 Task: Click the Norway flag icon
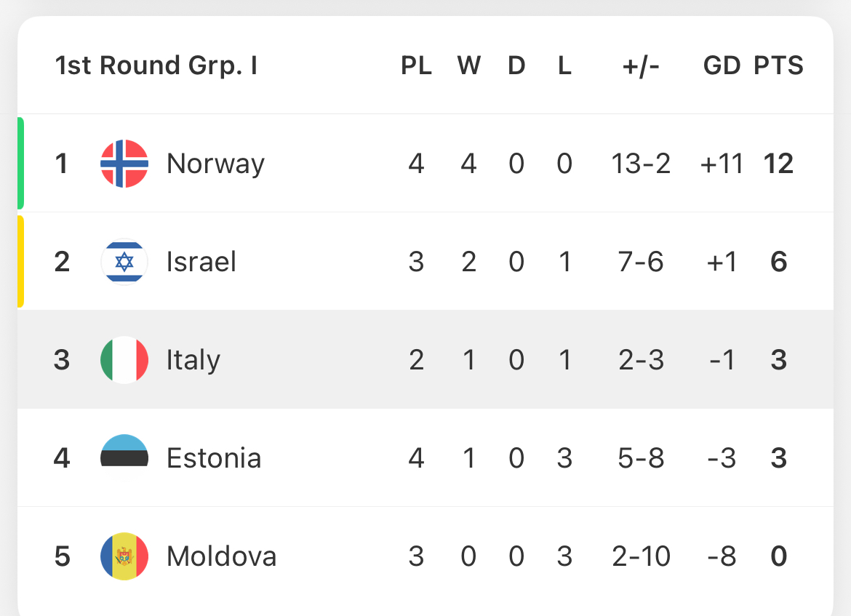[x=124, y=164]
